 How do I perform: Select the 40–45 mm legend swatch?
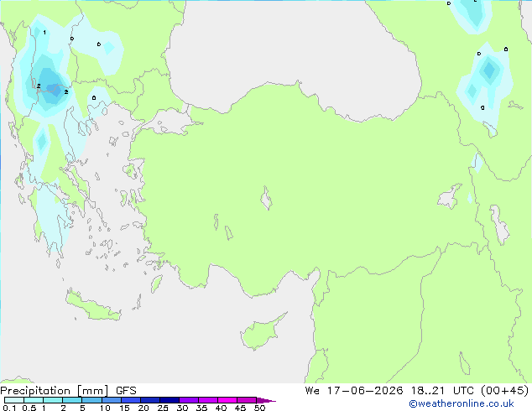point(227,400)
